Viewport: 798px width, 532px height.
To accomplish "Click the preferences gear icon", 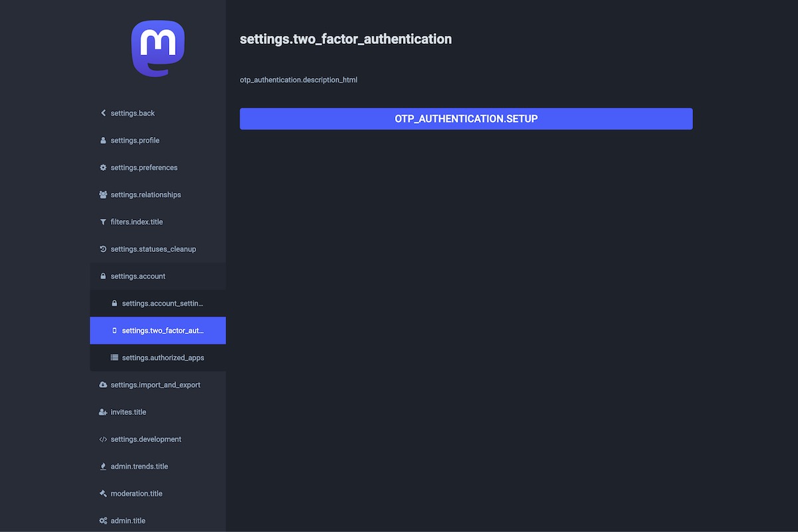I will [x=103, y=168].
